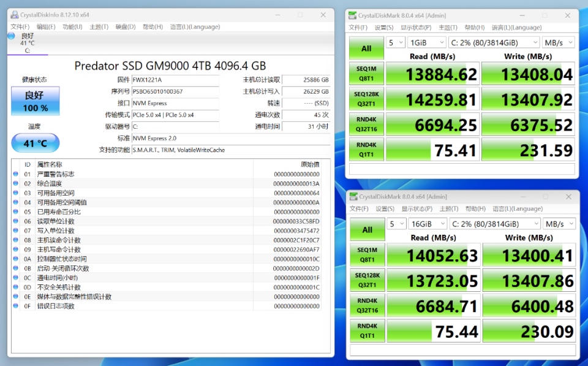Click the Predator SSD GM9000 4TB title
This screenshot has width=588, height=366.
coord(170,66)
